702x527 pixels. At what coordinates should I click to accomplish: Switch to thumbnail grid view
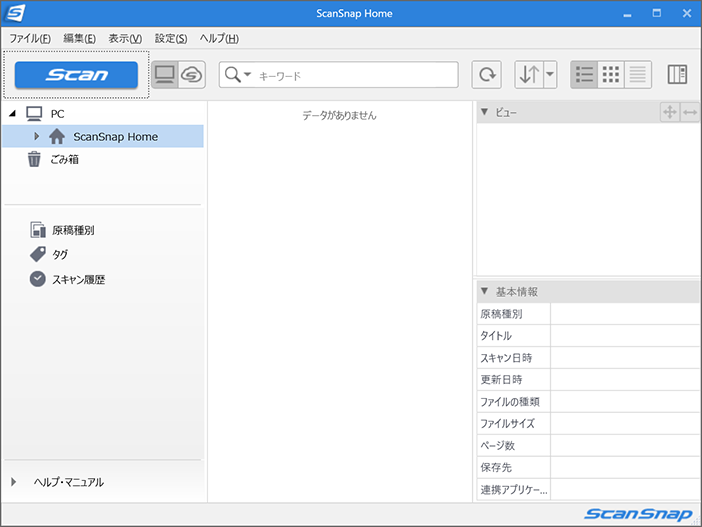pos(611,74)
